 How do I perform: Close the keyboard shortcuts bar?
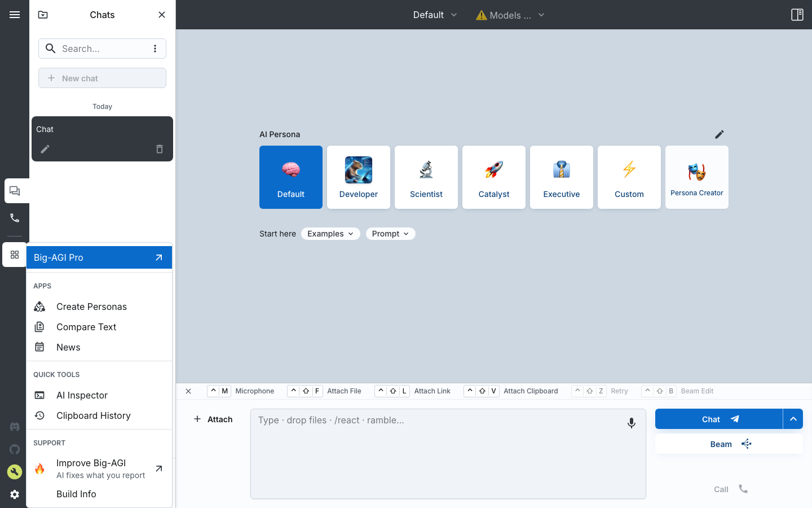pos(188,391)
